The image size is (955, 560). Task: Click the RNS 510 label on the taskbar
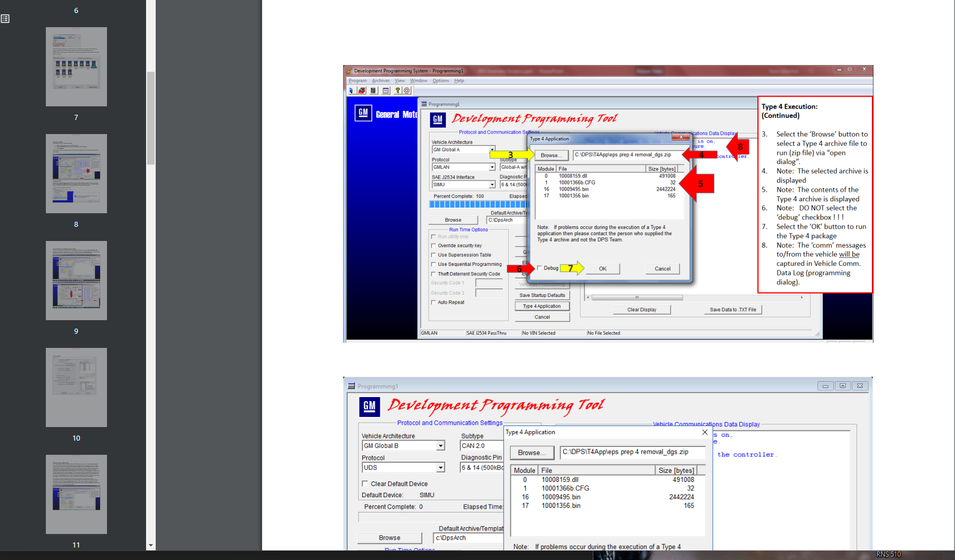[x=888, y=554]
